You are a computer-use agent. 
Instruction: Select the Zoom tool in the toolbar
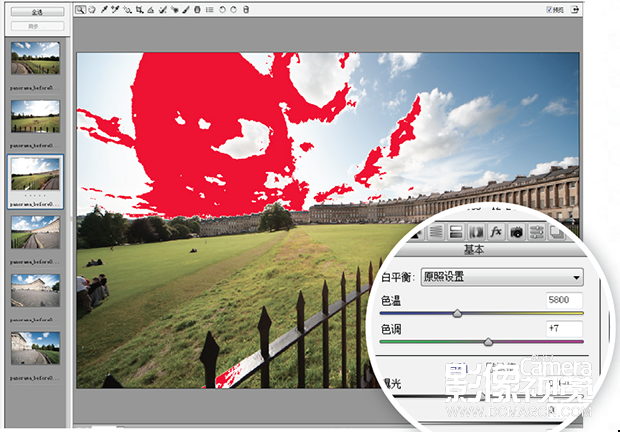(80, 9)
